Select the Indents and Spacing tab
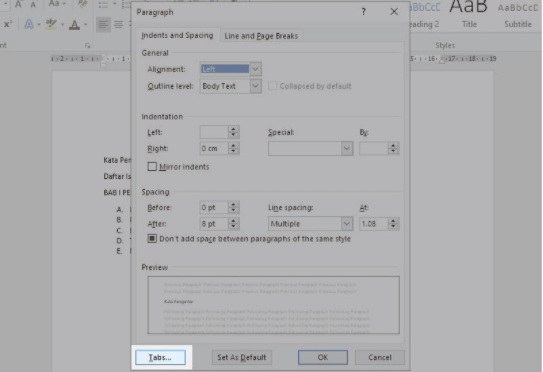Image resolution: width=543 pixels, height=372 pixels. point(177,35)
